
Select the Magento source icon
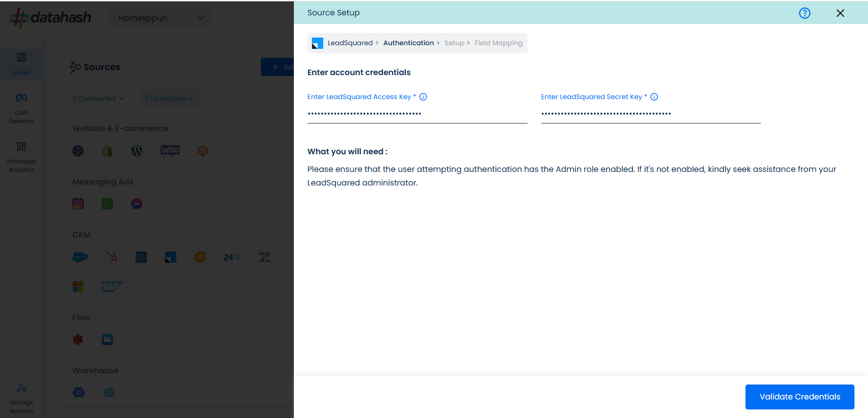203,151
